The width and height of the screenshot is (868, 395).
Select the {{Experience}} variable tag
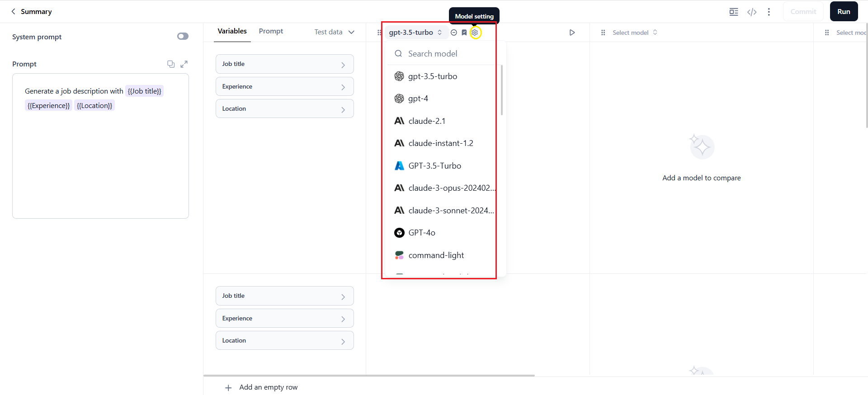coord(48,105)
